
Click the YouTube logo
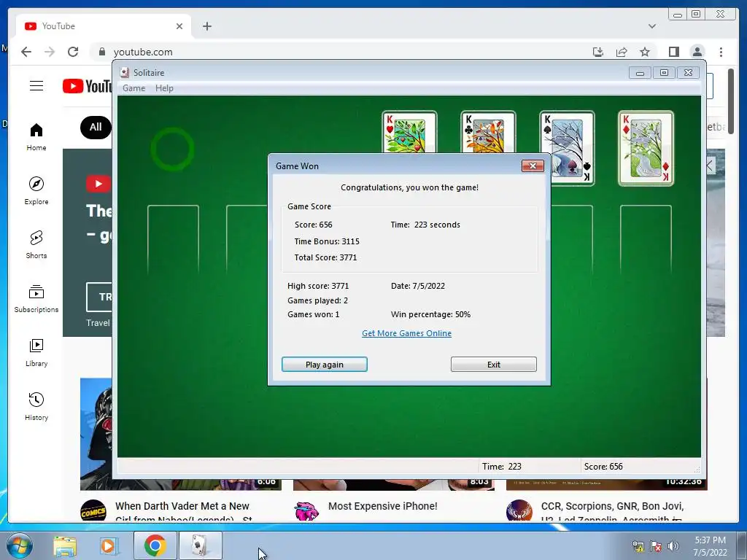pyautogui.click(x=88, y=86)
